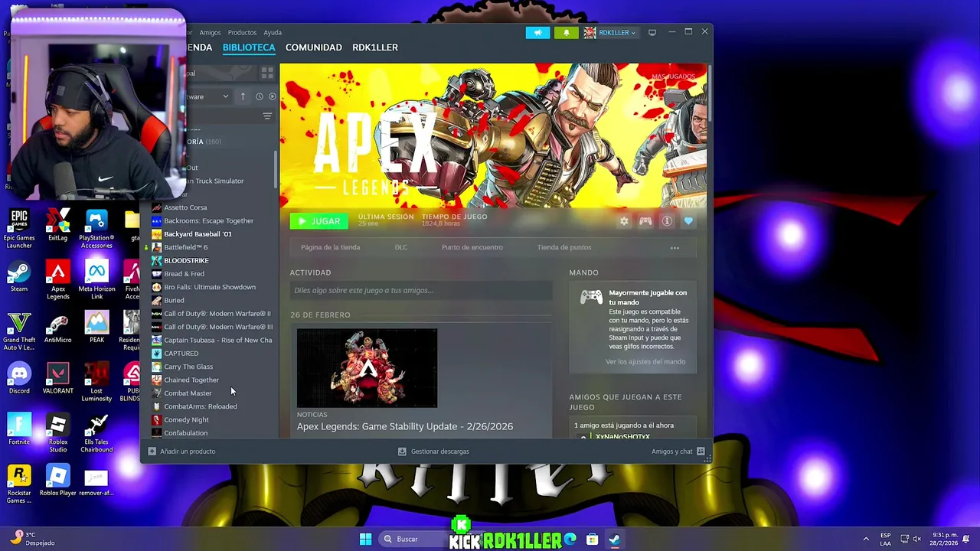Open PlayStation Accessories desktop icon
Screen dimensions: 980x551
pyautogui.click(x=96, y=229)
